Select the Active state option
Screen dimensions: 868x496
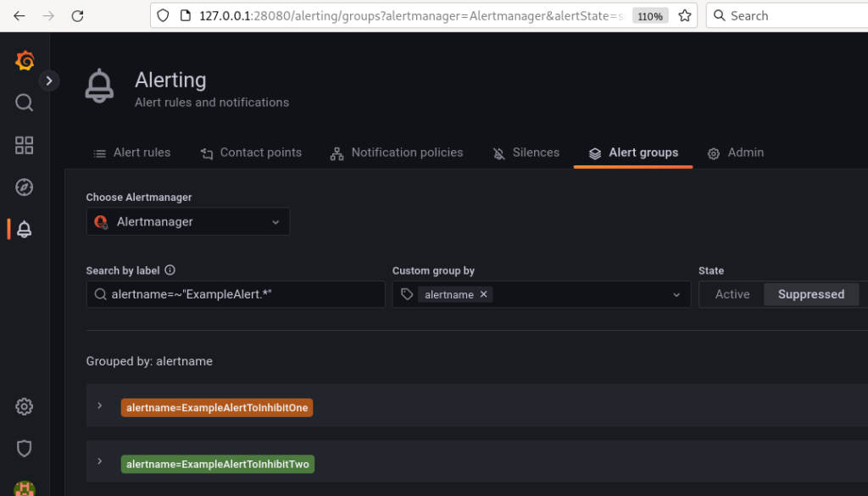tap(732, 294)
